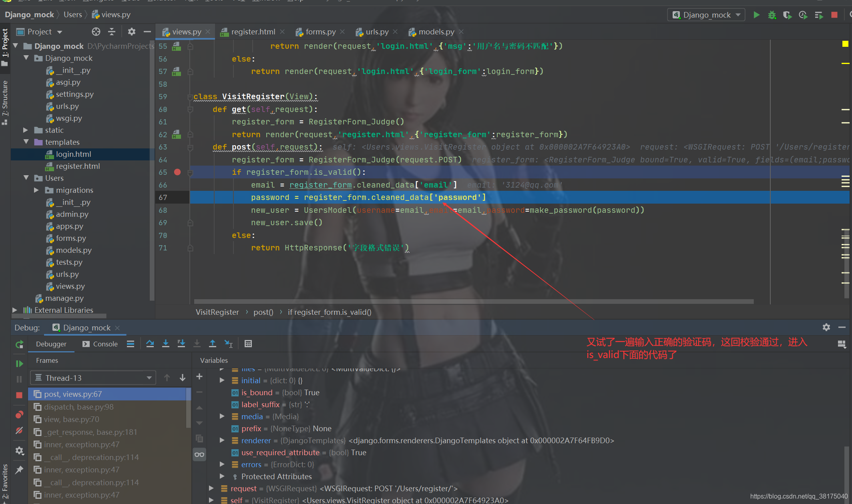
Task: Expand request variable
Action: coord(211,488)
